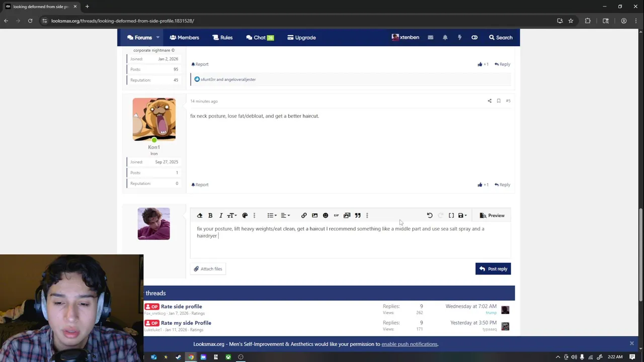Open the Windows notification center
The width and height of the screenshot is (644, 362).
(632, 357)
